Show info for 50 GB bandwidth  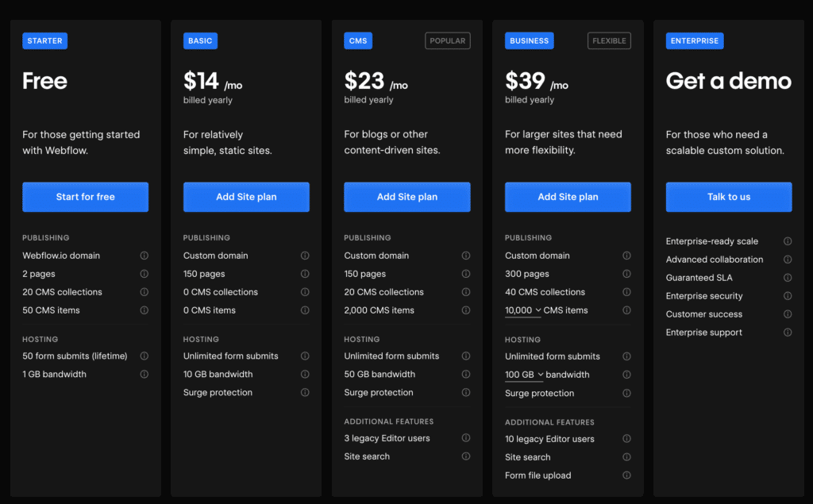point(466,374)
